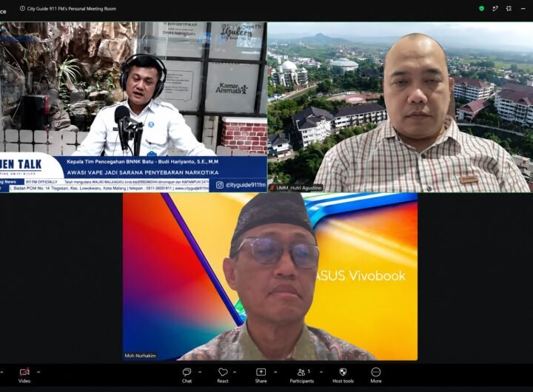The height and width of the screenshot is (392, 533).
Task: Expand participants options arrow
Action: [x=321, y=372]
